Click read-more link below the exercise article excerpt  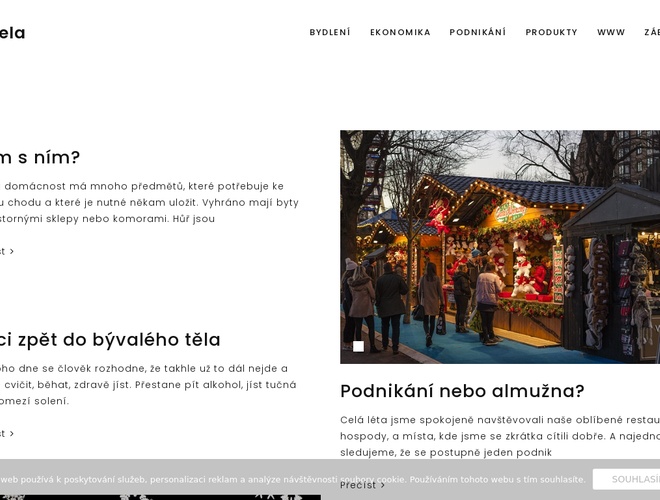pyautogui.click(x=6, y=433)
